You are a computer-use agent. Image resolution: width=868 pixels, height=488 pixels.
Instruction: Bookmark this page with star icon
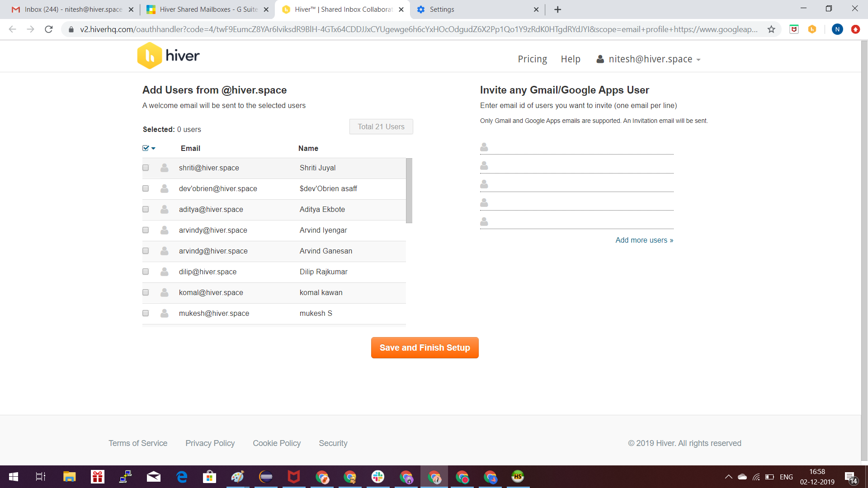click(771, 29)
